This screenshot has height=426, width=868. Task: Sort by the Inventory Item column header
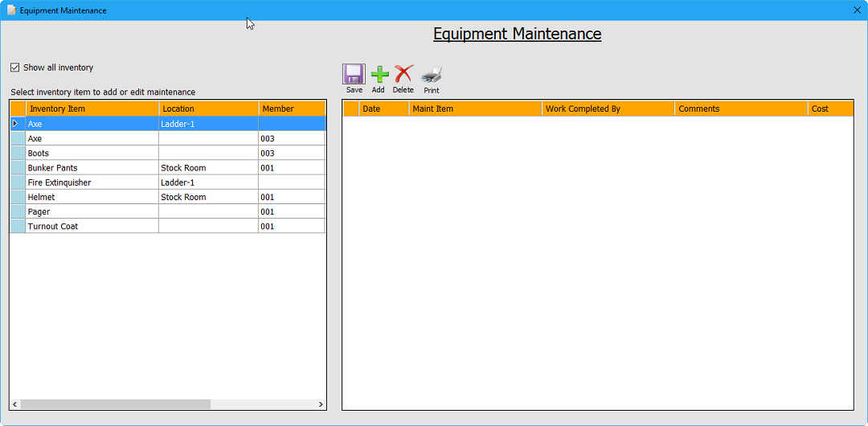[x=92, y=109]
